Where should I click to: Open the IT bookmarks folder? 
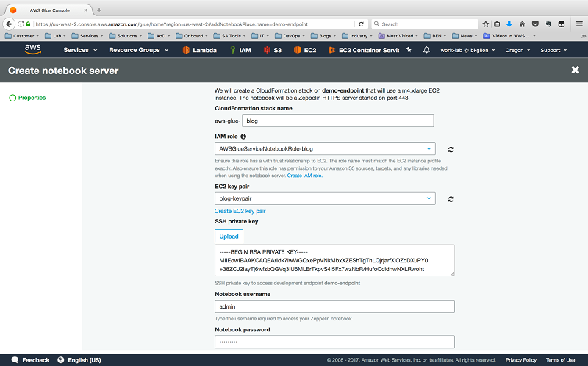coord(260,36)
